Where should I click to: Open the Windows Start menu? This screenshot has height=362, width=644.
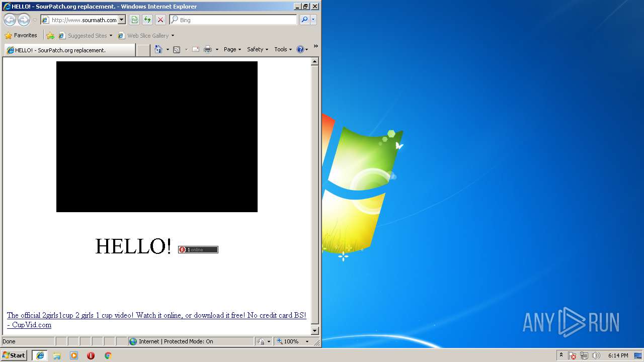(x=14, y=355)
